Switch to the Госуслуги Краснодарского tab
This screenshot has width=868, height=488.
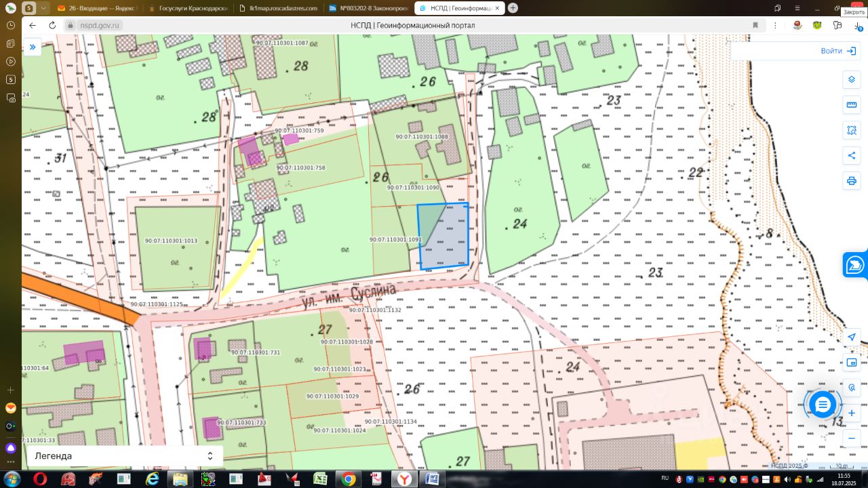point(189,8)
